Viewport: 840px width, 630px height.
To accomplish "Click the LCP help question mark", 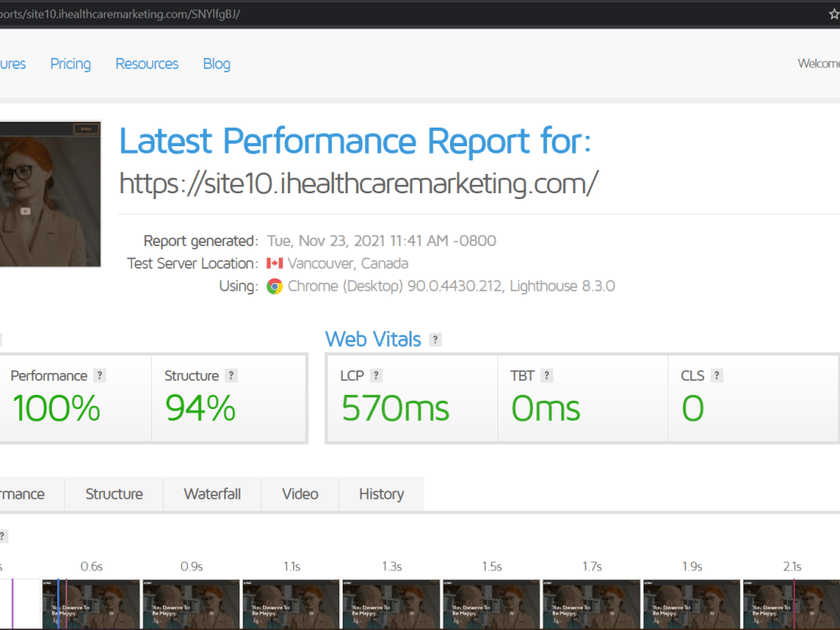I will coord(376,375).
